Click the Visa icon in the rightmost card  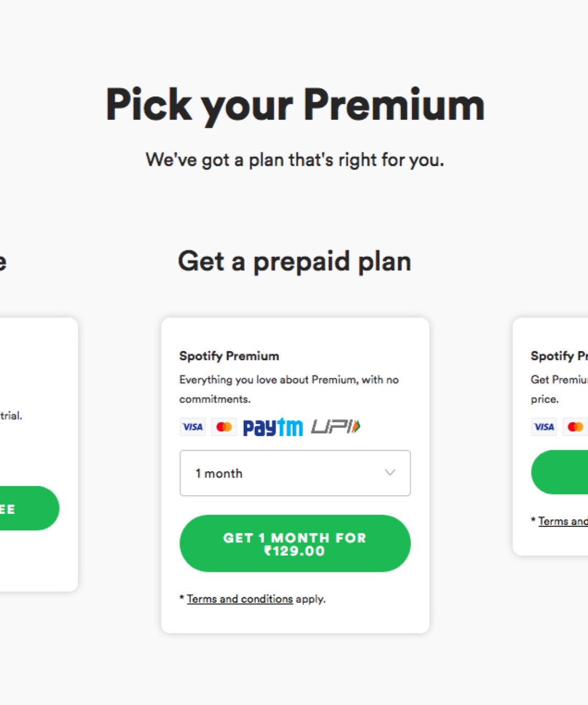coord(544,427)
